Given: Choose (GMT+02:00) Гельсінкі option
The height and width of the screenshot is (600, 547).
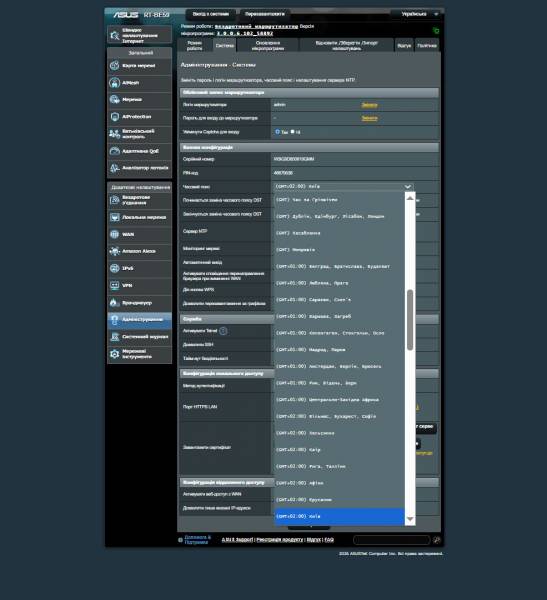Looking at the screenshot, I should click(x=339, y=433).
